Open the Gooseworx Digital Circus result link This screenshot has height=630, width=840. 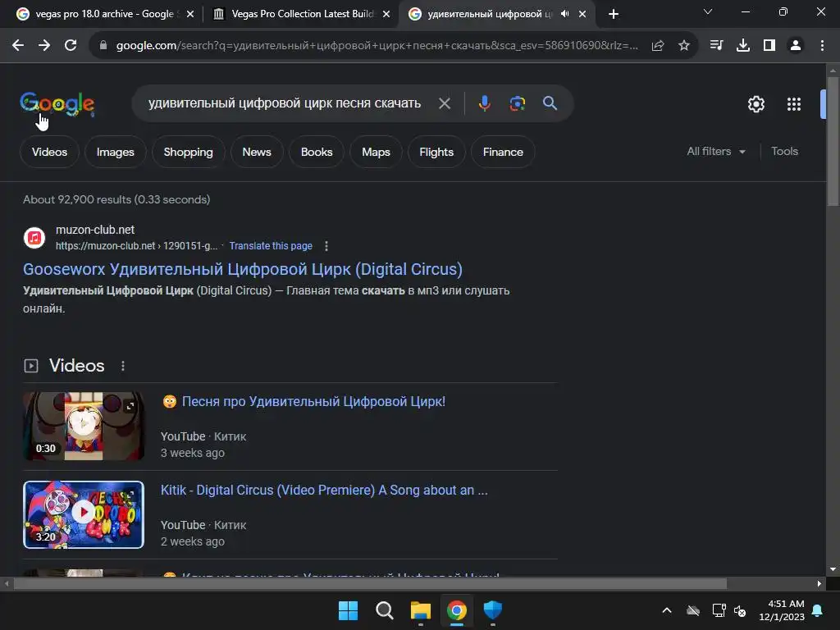(243, 269)
